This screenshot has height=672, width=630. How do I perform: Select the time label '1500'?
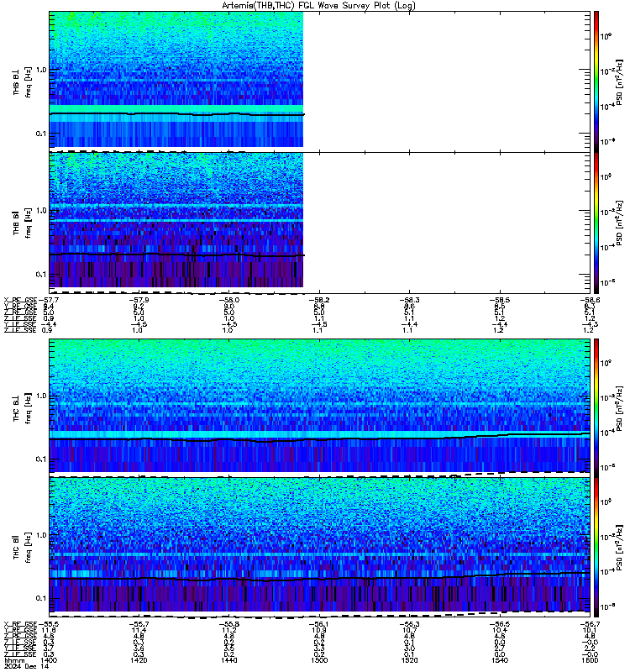pos(319,660)
